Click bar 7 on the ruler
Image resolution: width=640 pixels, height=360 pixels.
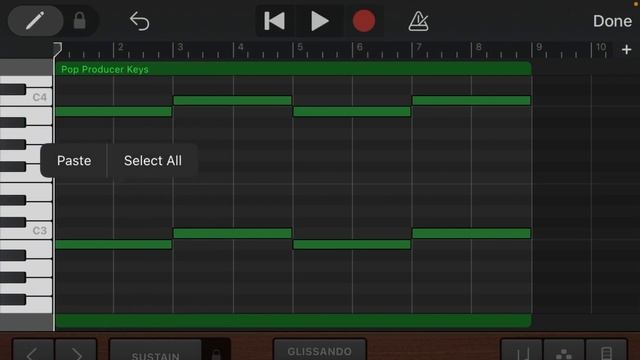[418, 47]
